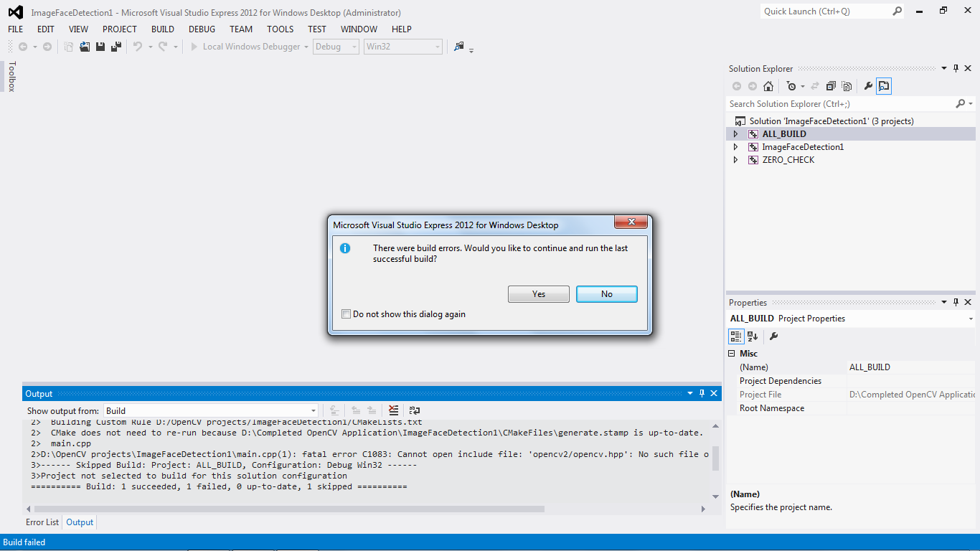Click the Pending Changes Filter icon
This screenshot has width=980, height=551.
791,86
